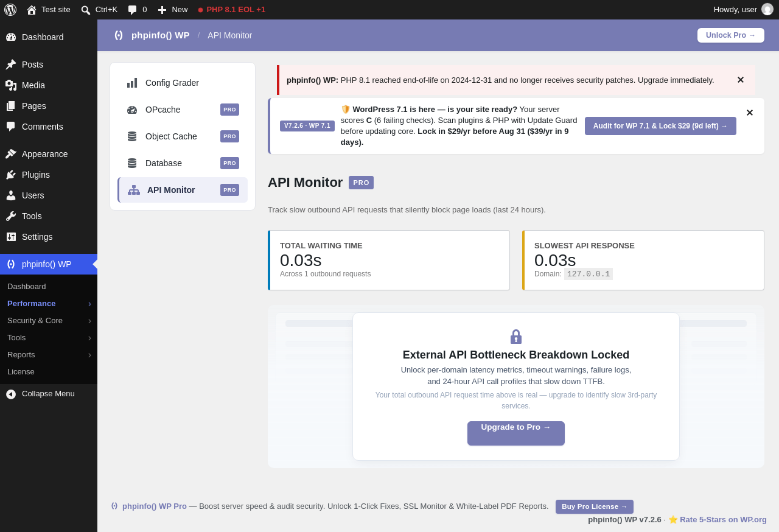Click the PRO badge beside API Monitor heading

click(x=362, y=183)
